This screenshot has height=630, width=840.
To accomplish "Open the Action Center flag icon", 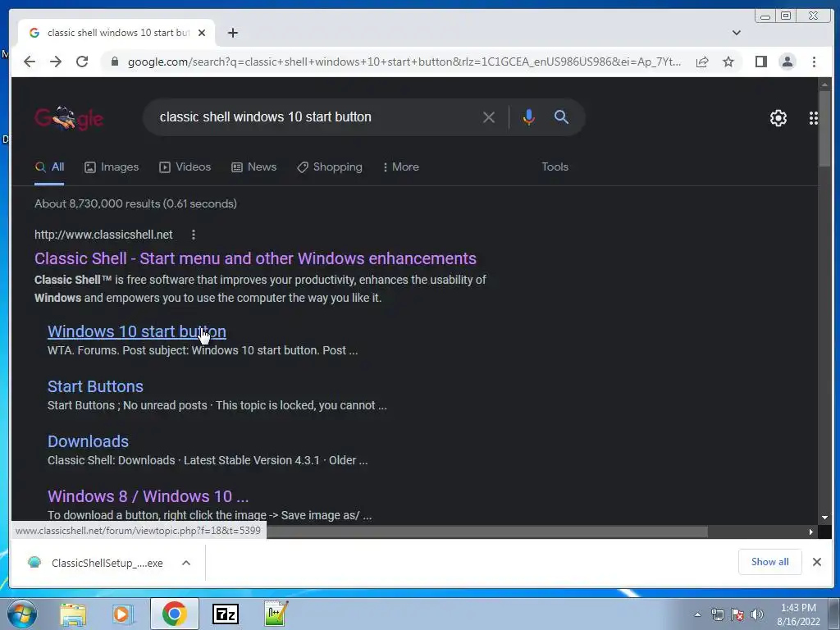I will [x=737, y=614].
